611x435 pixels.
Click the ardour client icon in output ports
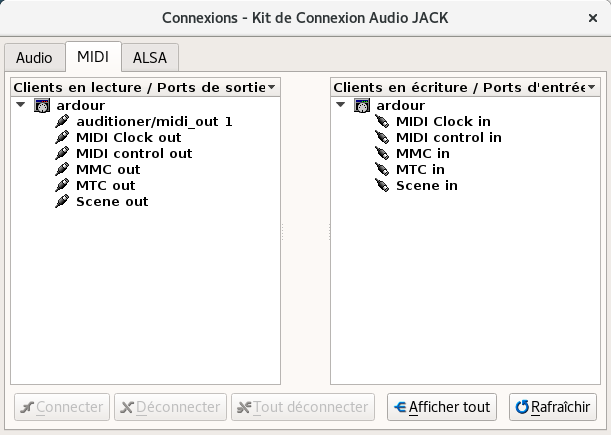coord(42,105)
